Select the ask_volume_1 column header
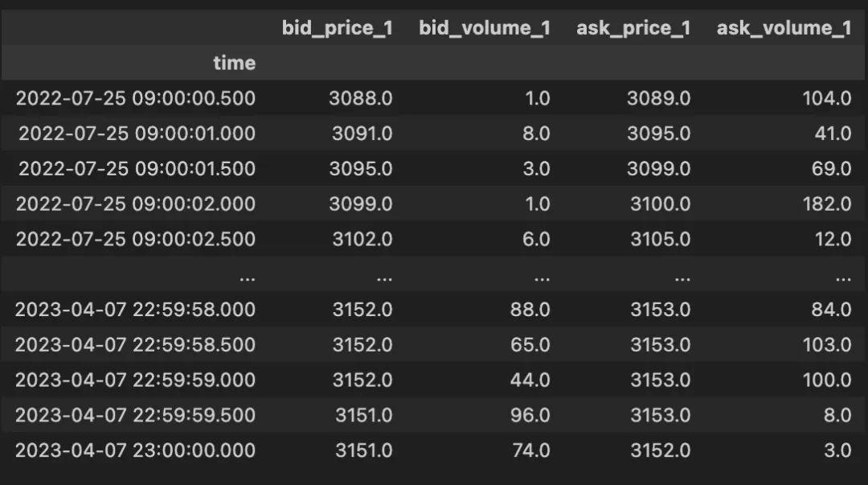Viewport: 868px width, 485px height. point(784,28)
